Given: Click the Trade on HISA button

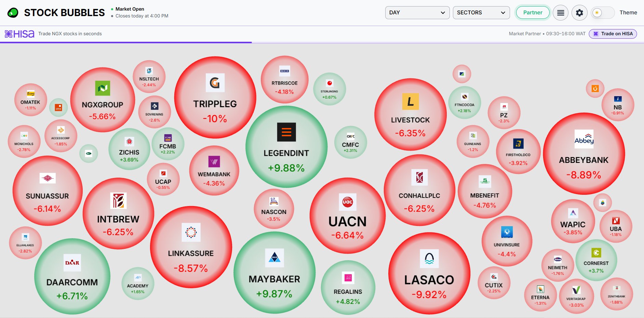Looking at the screenshot, I should [613, 34].
